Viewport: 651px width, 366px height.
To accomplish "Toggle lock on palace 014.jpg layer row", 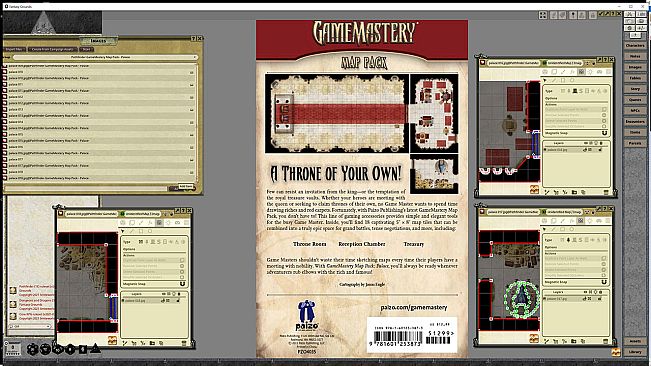I will [600, 149].
